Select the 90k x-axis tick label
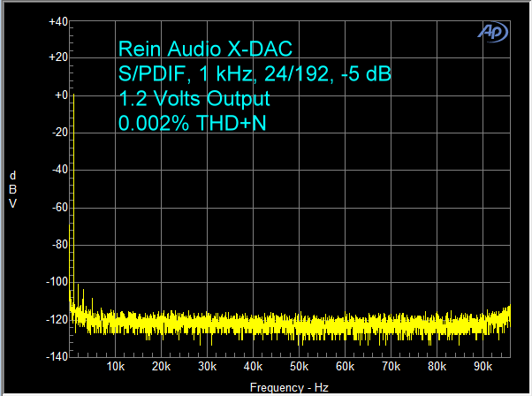Image resolution: width=532 pixels, height=396 pixels. coord(483,367)
